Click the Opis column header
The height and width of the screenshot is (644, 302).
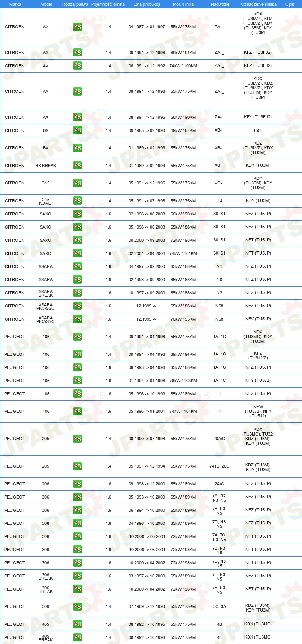click(290, 4)
